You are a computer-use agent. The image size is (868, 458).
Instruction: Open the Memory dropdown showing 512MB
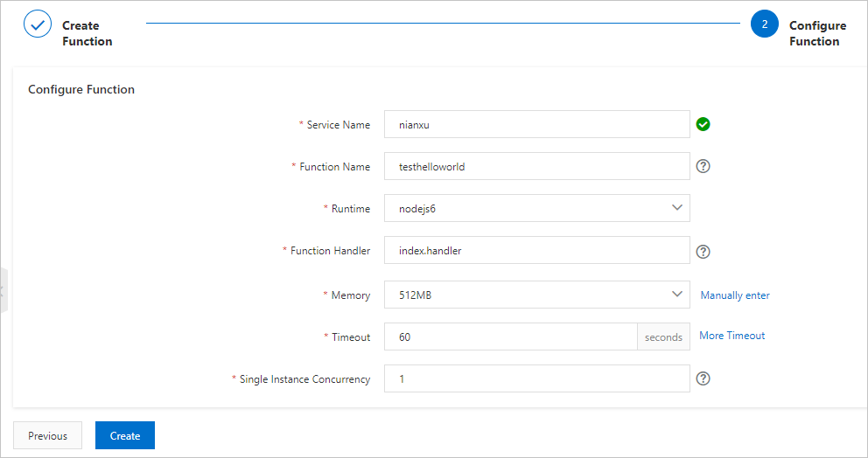[x=536, y=295]
